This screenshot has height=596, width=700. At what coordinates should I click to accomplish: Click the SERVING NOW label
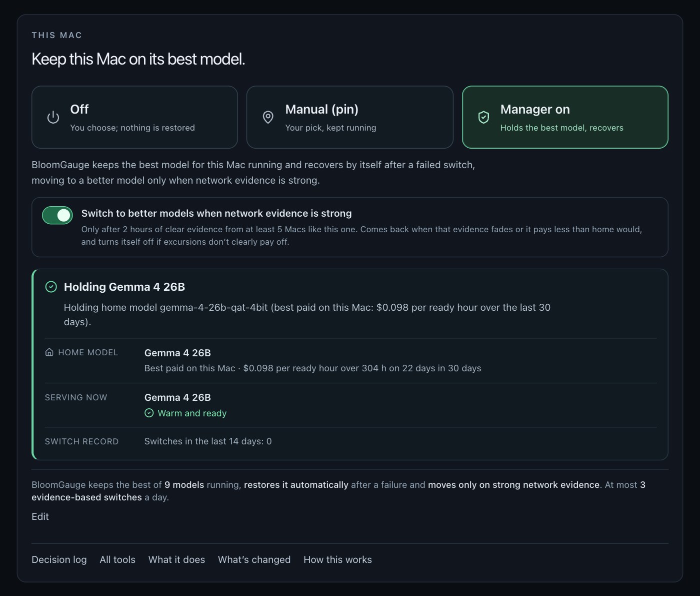(x=76, y=397)
